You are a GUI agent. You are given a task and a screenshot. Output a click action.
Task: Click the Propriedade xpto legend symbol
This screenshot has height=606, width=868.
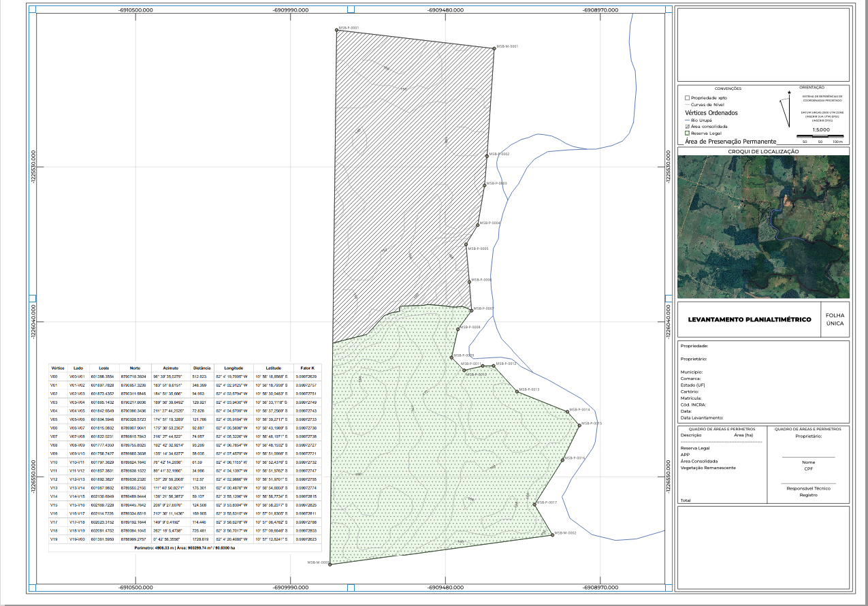coord(687,98)
